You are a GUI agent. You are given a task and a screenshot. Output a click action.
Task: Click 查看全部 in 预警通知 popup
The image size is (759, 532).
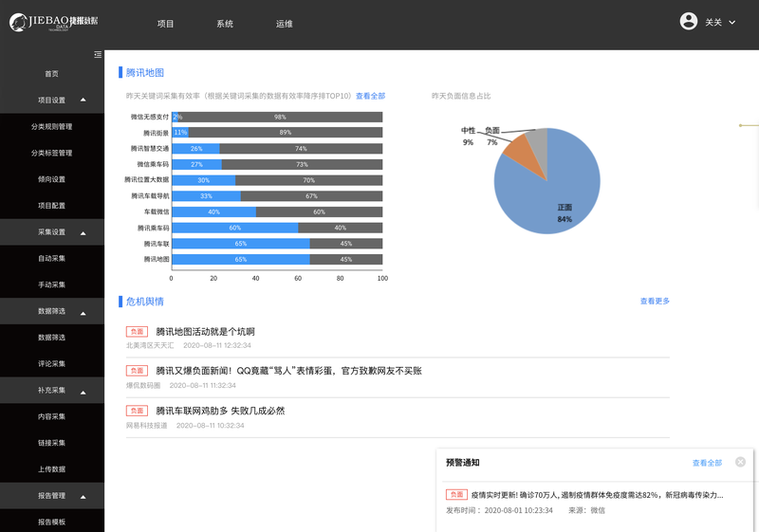(x=707, y=463)
